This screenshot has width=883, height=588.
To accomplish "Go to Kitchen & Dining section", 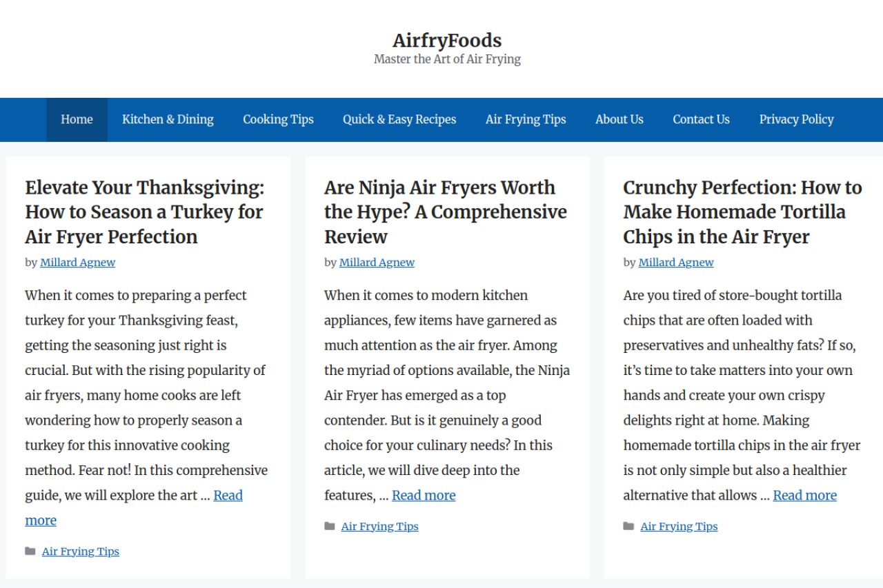I will click(168, 119).
